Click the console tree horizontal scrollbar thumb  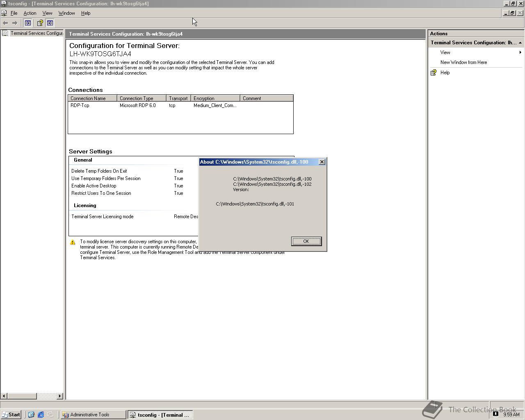[x=22, y=396]
